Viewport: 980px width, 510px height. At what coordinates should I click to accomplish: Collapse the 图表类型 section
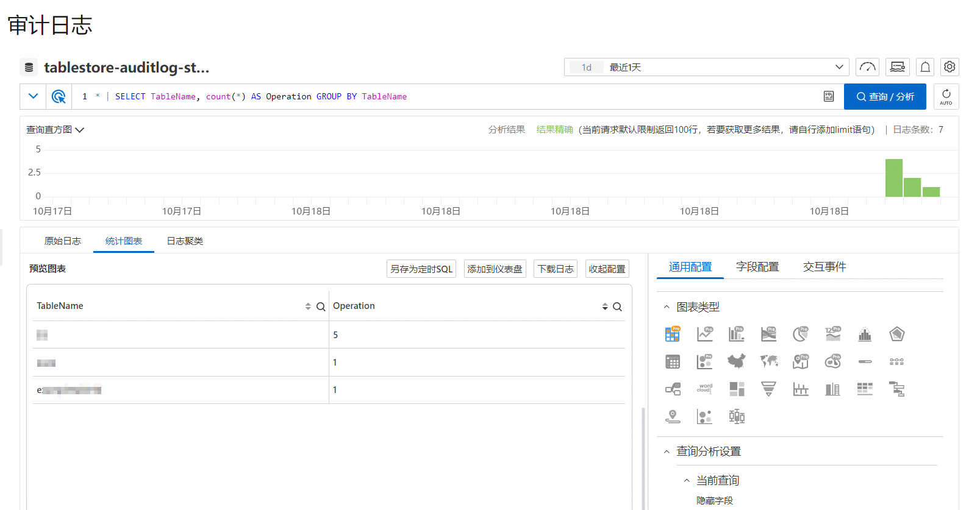click(x=667, y=307)
